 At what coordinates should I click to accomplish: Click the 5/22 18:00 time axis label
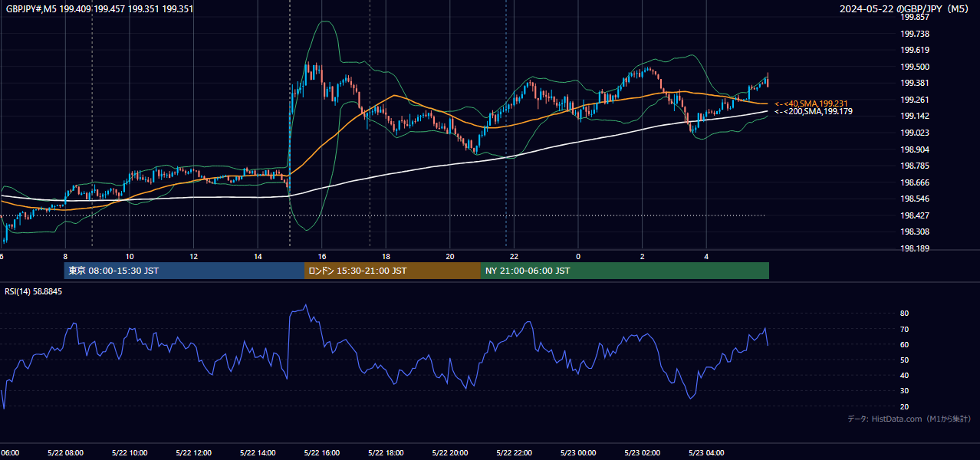click(386, 453)
